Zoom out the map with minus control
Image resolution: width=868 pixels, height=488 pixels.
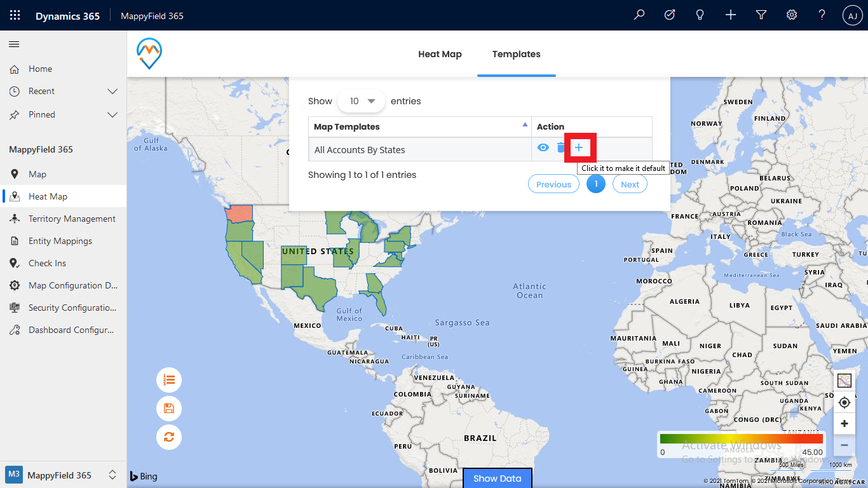click(x=844, y=445)
